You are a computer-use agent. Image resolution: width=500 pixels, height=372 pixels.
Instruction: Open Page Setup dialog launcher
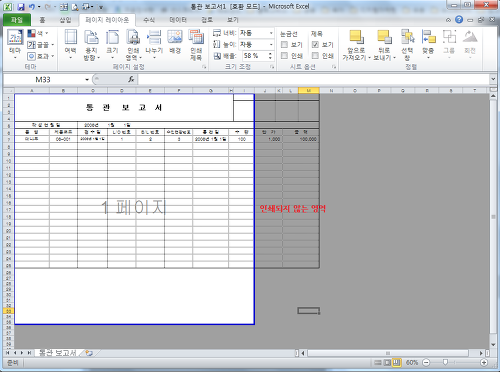click(204, 67)
